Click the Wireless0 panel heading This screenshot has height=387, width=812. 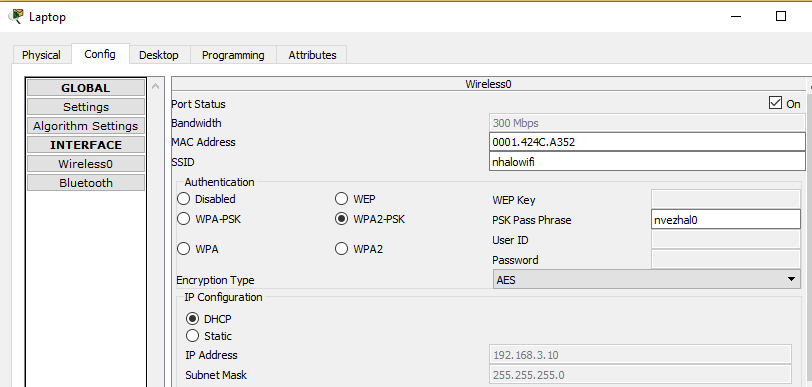point(488,84)
